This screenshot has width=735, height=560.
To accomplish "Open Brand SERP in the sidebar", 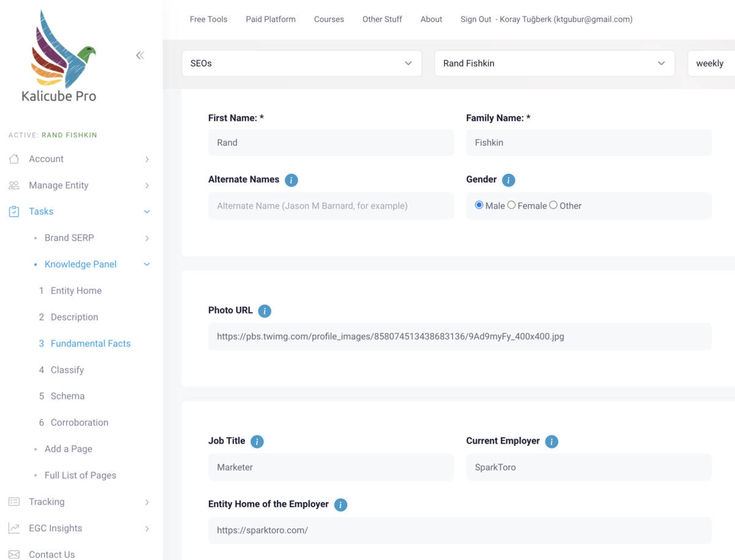I will coord(69,238).
